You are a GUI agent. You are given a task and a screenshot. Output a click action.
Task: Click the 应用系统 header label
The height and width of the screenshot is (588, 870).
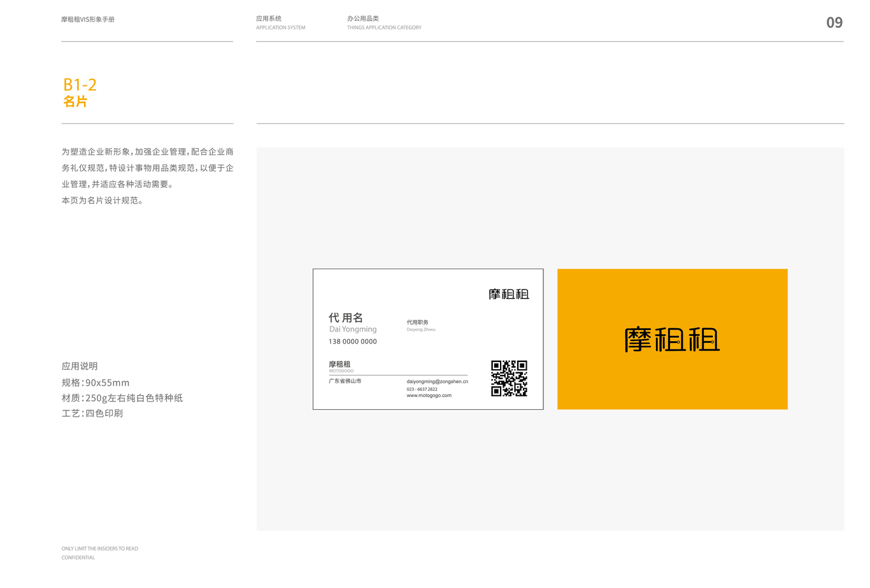[x=269, y=18]
